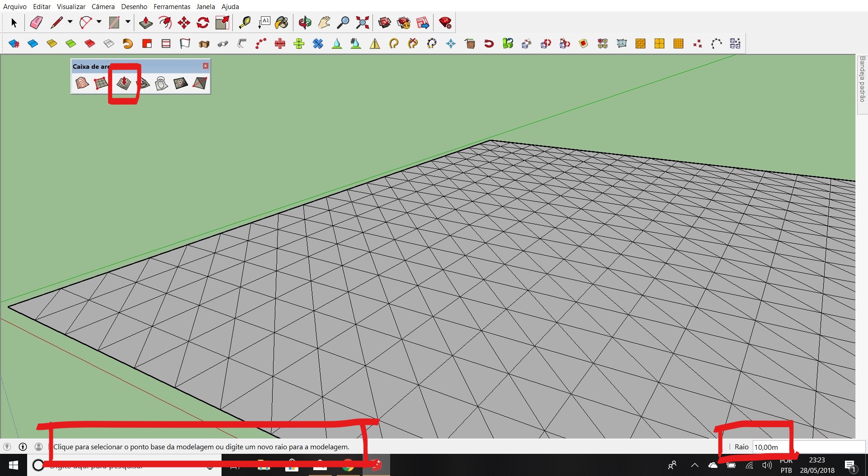Select the Rotate tool
868x476 pixels.
pyautogui.click(x=203, y=23)
